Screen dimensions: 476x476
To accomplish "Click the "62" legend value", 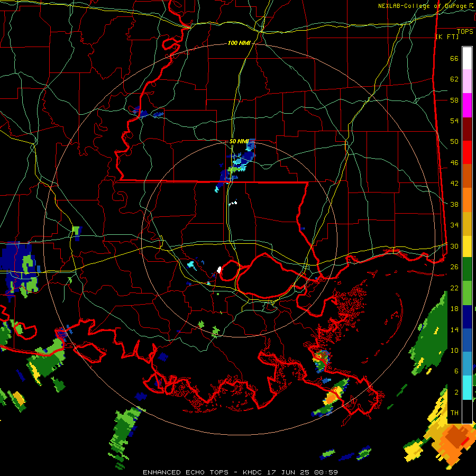I will click(x=454, y=79).
